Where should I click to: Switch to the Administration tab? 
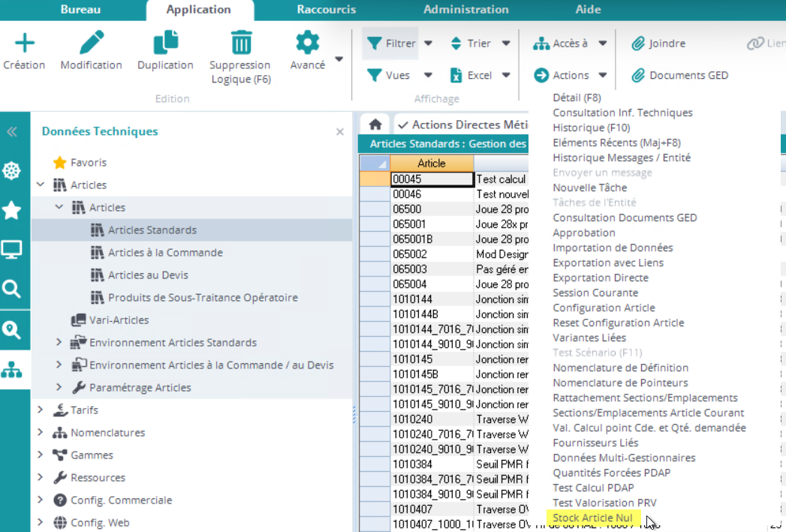pos(465,10)
